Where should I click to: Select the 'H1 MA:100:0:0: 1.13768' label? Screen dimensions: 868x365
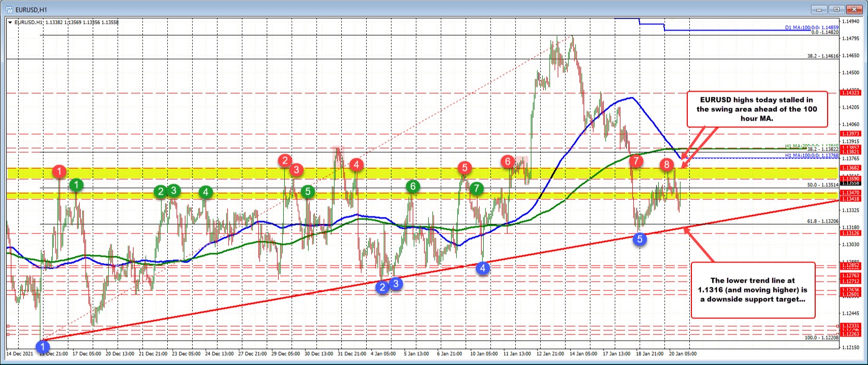coord(812,155)
